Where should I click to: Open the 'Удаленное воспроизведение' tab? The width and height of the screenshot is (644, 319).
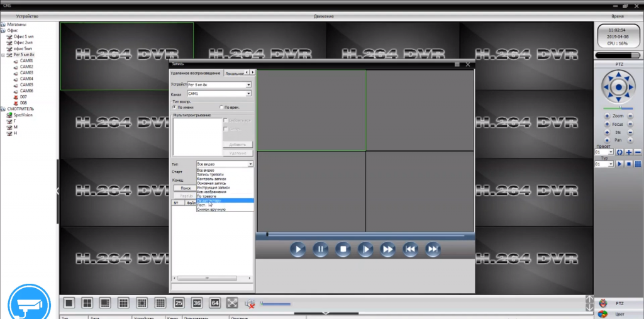pyautogui.click(x=196, y=73)
